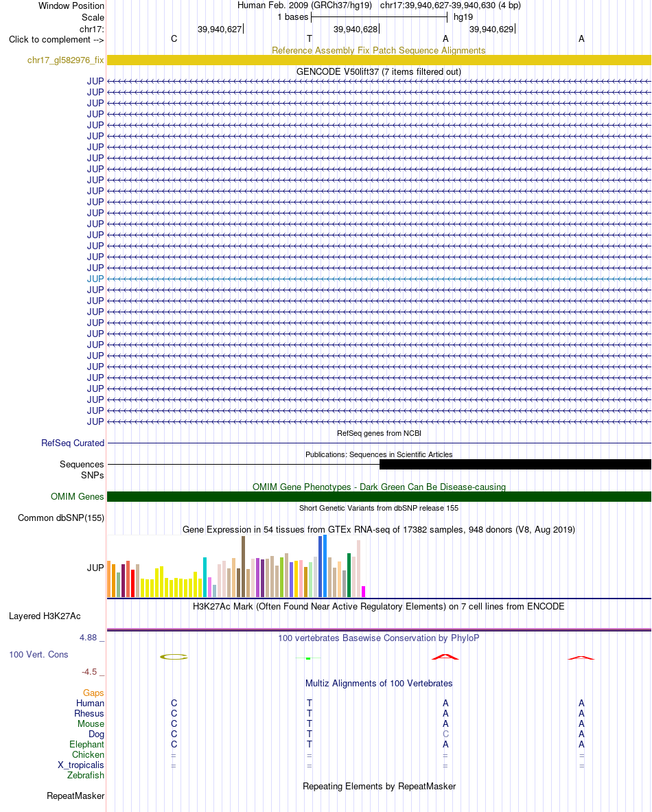Open the Multiz Alignments of 100 Vertebrates title

379,683
